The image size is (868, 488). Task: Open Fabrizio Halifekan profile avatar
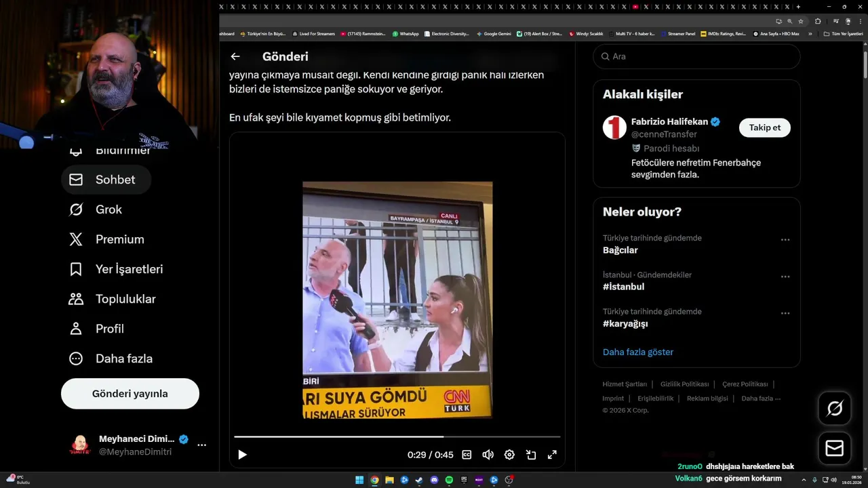[x=614, y=127]
